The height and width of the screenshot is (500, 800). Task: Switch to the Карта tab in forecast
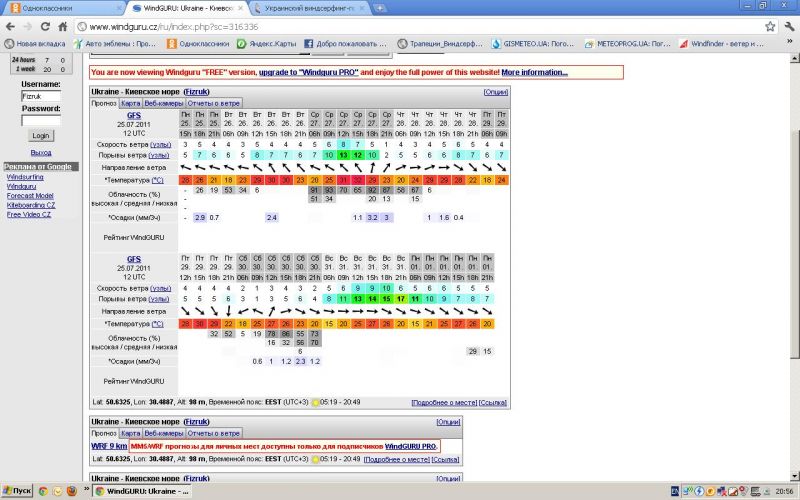click(131, 103)
